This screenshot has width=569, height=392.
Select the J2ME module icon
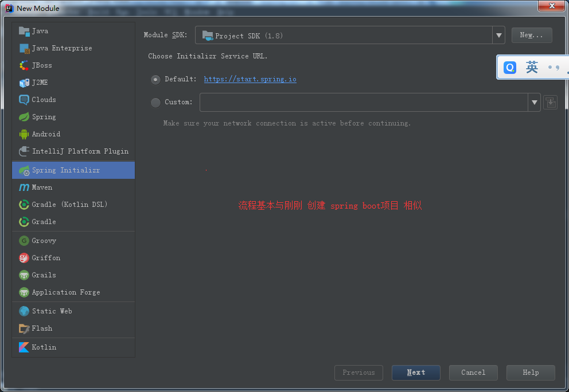point(24,83)
